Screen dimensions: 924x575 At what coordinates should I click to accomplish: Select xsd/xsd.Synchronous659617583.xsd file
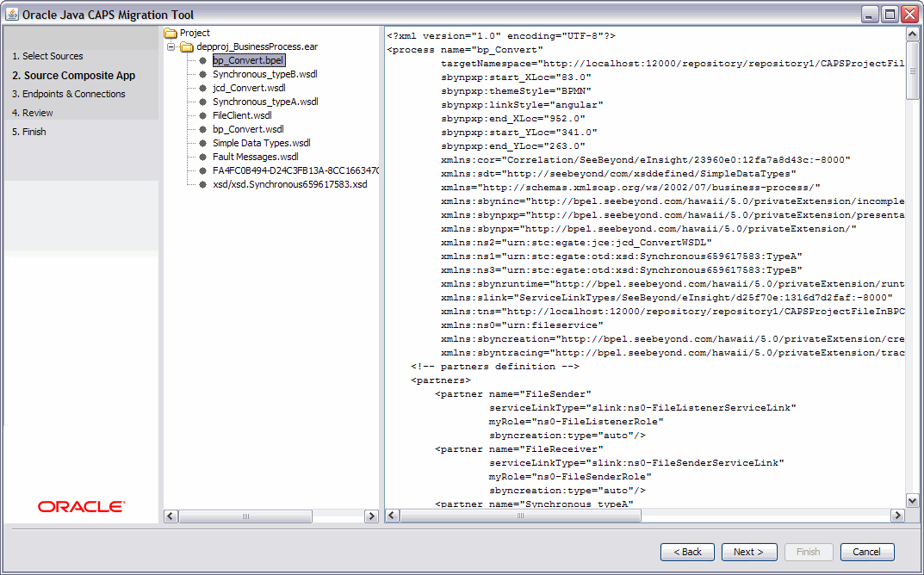pyautogui.click(x=290, y=184)
